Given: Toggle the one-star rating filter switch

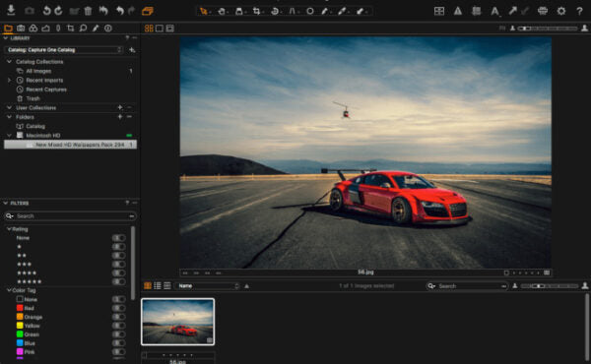Looking at the screenshot, I should pos(119,247).
